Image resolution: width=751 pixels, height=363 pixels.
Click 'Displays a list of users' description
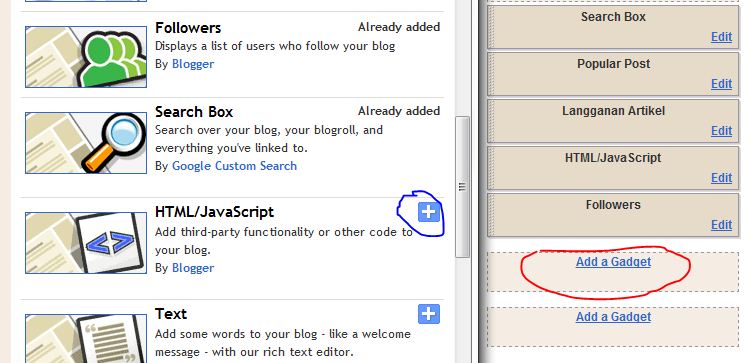(275, 46)
